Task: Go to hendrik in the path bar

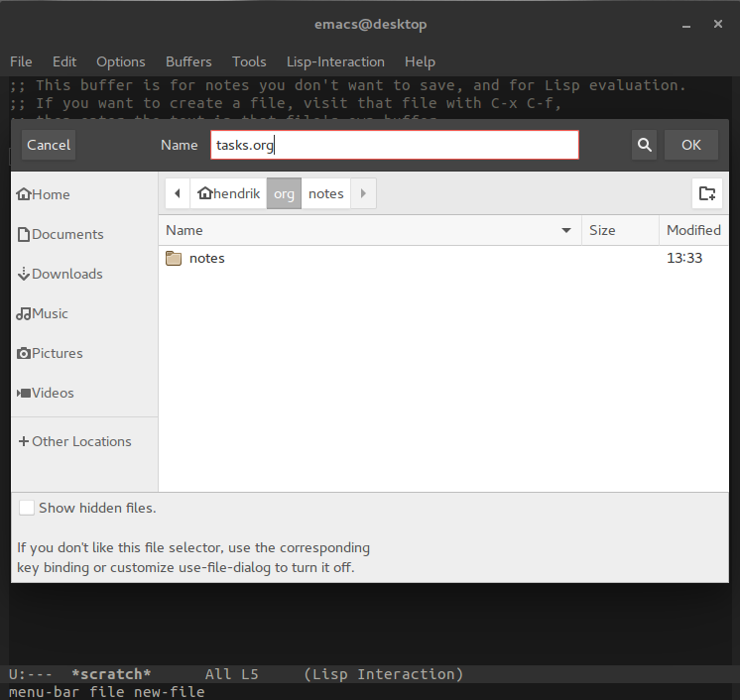Action: pos(229,193)
